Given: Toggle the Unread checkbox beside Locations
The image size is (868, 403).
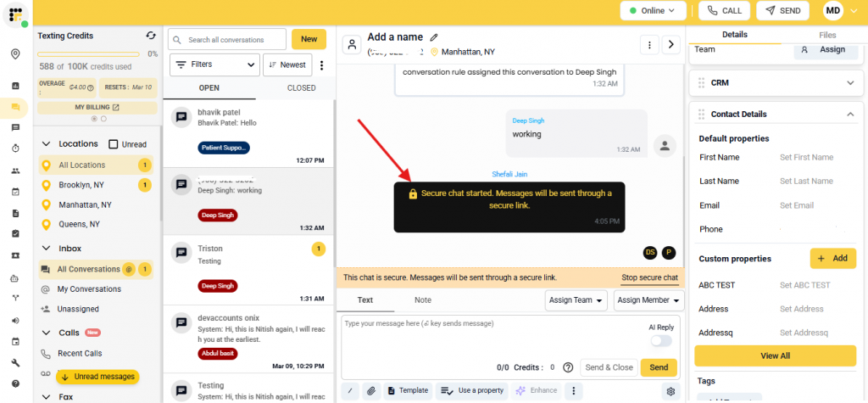Looking at the screenshot, I should (114, 144).
